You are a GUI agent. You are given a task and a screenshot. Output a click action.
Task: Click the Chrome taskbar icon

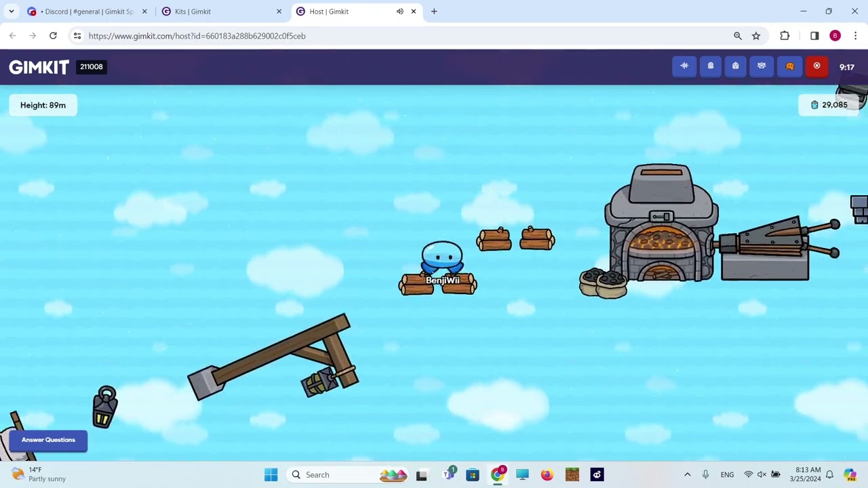pyautogui.click(x=498, y=474)
